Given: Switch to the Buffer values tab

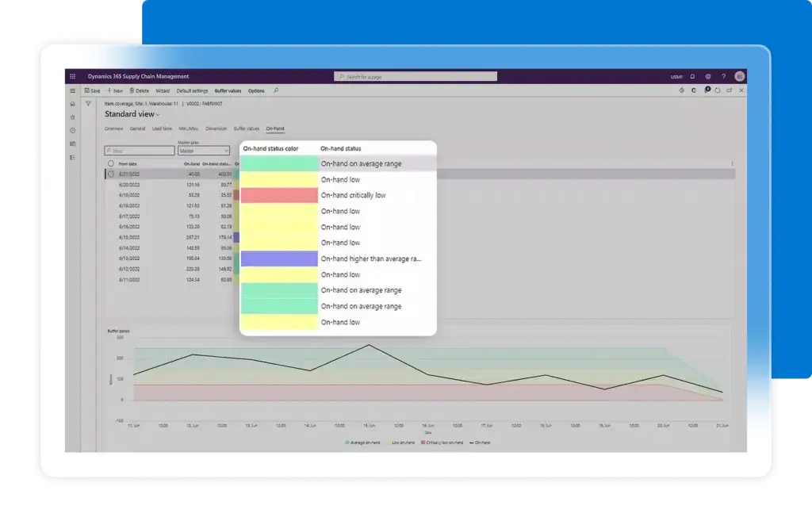Looking at the screenshot, I should pyautogui.click(x=247, y=128).
